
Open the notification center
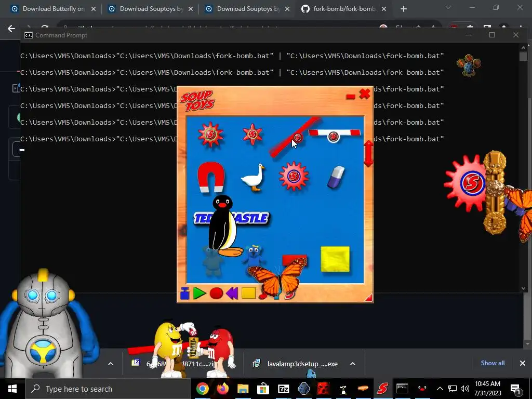[x=516, y=389]
